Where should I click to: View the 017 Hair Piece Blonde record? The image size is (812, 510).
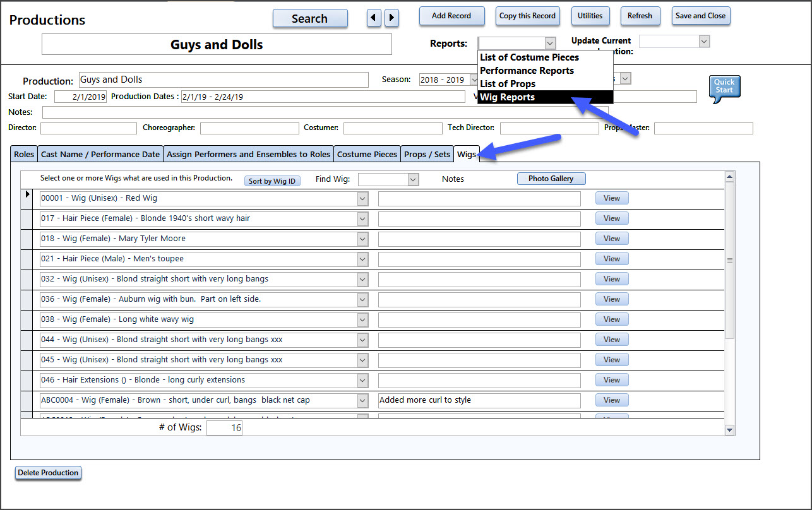click(x=612, y=218)
